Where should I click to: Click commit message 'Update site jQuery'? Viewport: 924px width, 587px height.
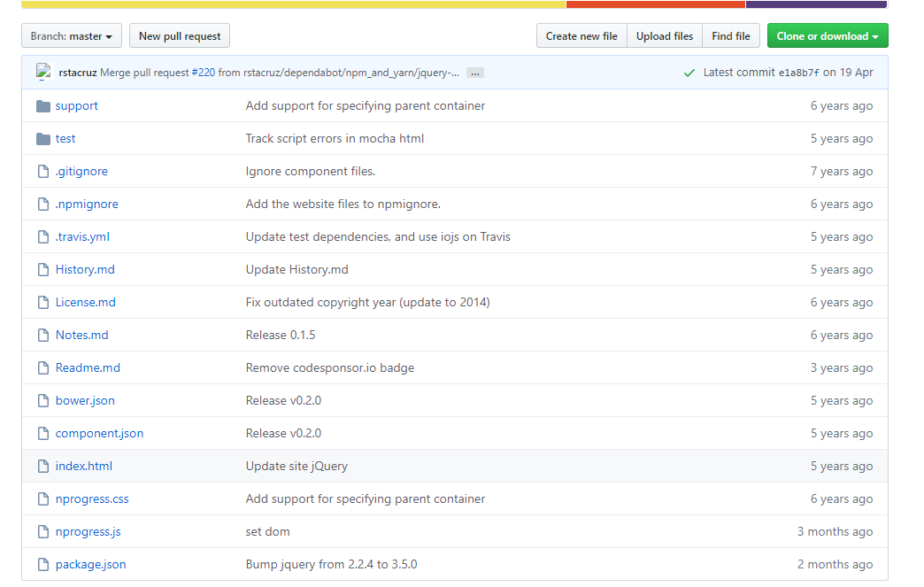296,467
